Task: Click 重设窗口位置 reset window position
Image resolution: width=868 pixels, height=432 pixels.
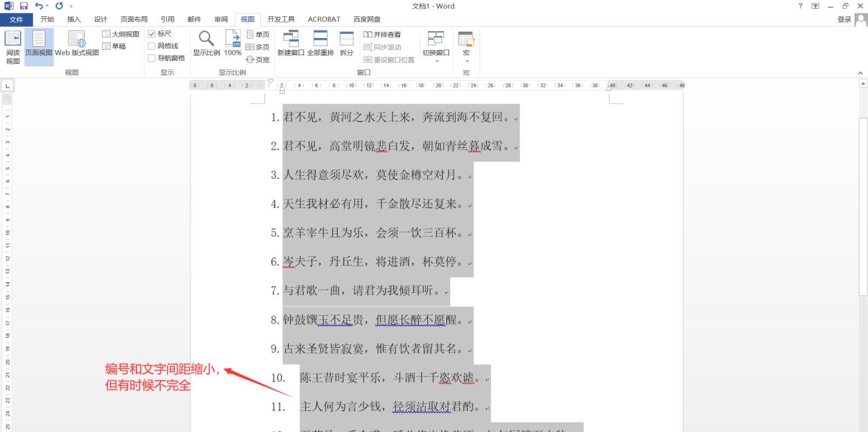Action: [x=389, y=60]
